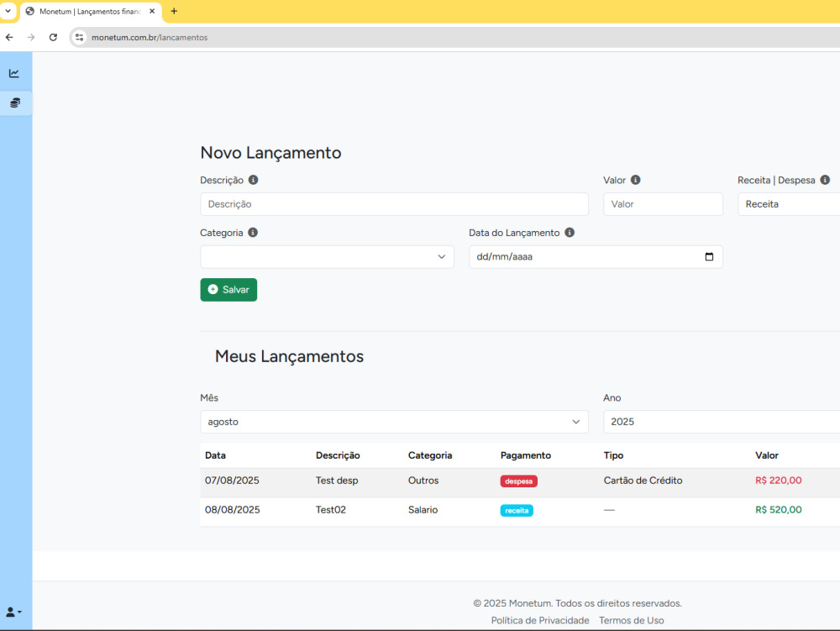Open the calendar picker icon in date field
This screenshot has height=631, width=840.
tap(709, 256)
